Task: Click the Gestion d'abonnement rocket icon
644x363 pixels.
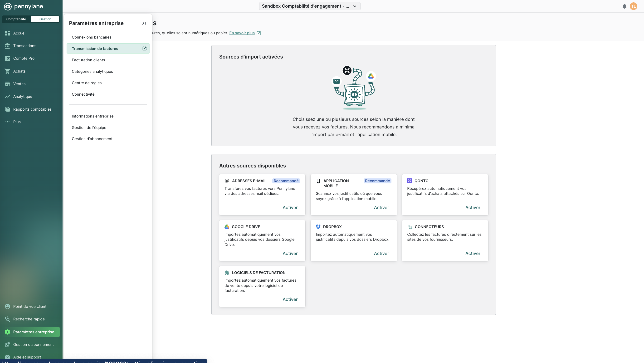Action: 8,344
